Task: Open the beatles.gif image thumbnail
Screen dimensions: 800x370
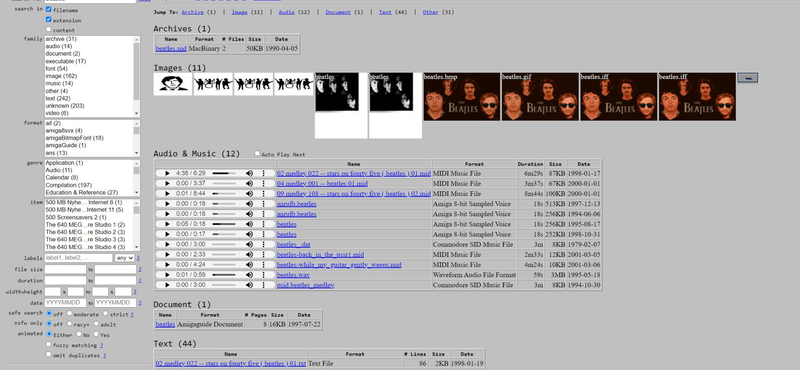Action: (540, 96)
